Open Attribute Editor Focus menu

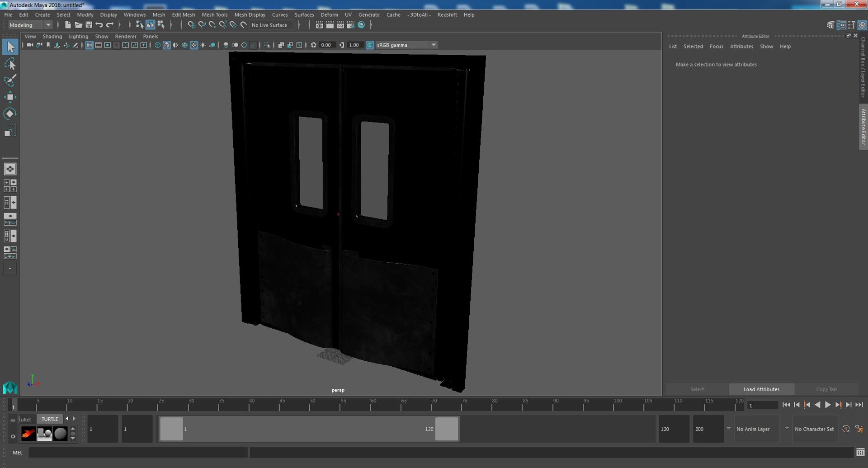(716, 47)
